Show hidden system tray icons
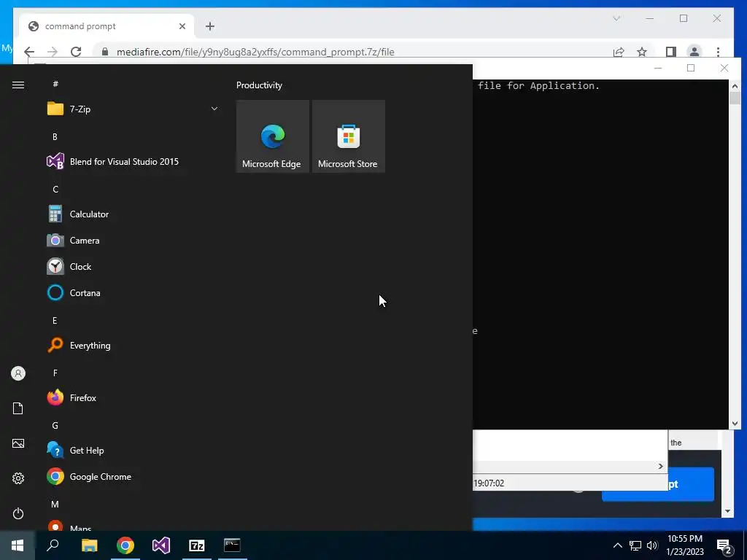Viewport: 747px width, 560px height. coord(617,545)
